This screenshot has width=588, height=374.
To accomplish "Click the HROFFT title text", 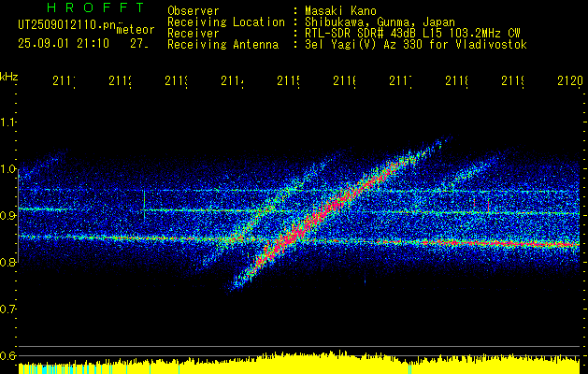I will click(x=95, y=7).
